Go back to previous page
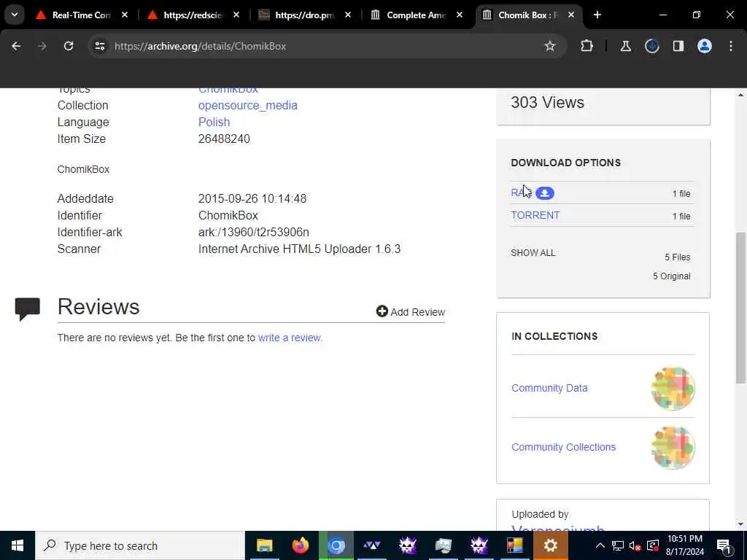The height and width of the screenshot is (560, 747). [16, 46]
